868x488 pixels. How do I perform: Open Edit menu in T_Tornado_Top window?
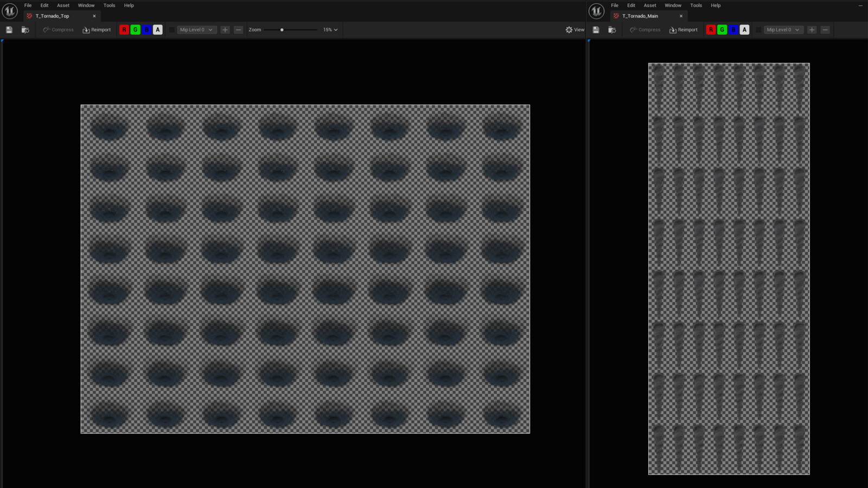44,5
